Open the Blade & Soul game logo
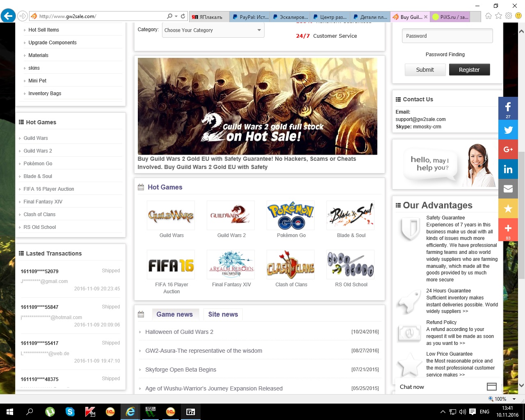The height and width of the screenshot is (420, 525). tap(351, 215)
